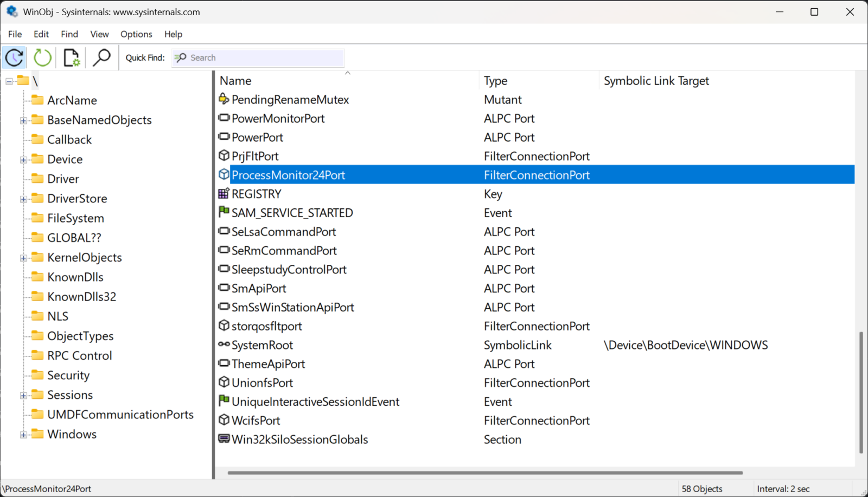Screen dimensions: 868x497
Task: Sort the list by Name column header
Action: (347, 80)
